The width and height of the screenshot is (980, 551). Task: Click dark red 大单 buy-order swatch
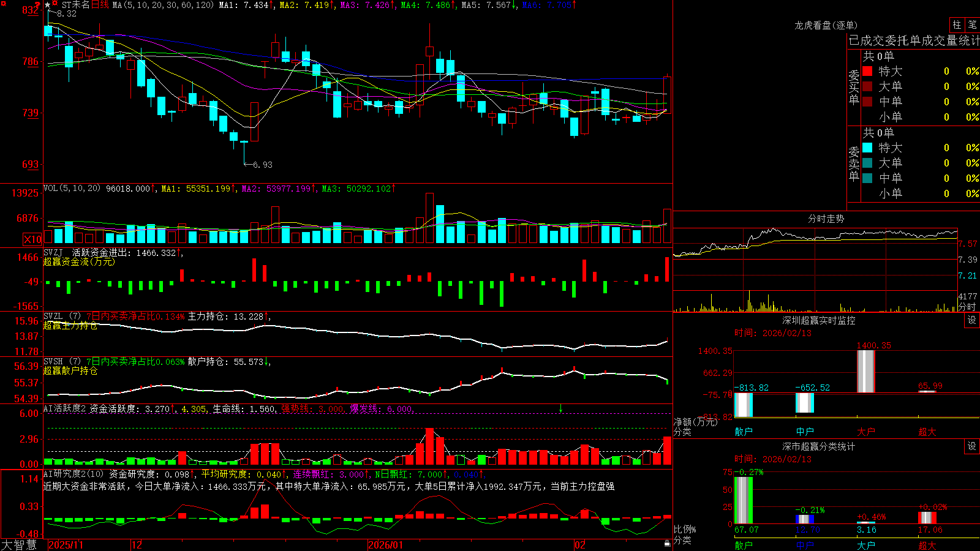click(x=867, y=86)
